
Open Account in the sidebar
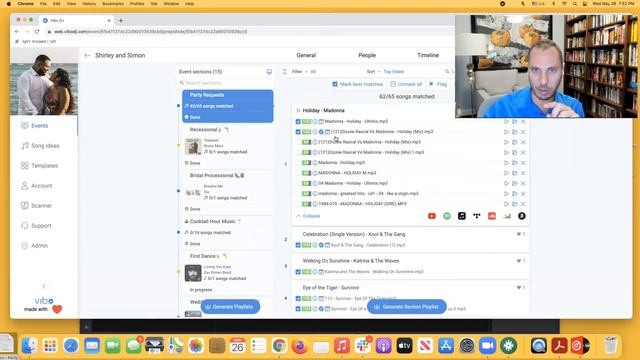click(36, 186)
